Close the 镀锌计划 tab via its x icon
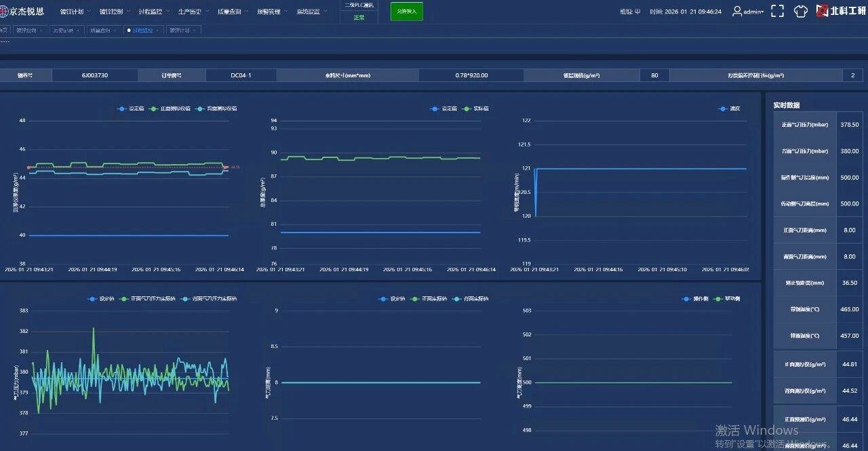Viewport: 868px width, 451px height. [194, 31]
